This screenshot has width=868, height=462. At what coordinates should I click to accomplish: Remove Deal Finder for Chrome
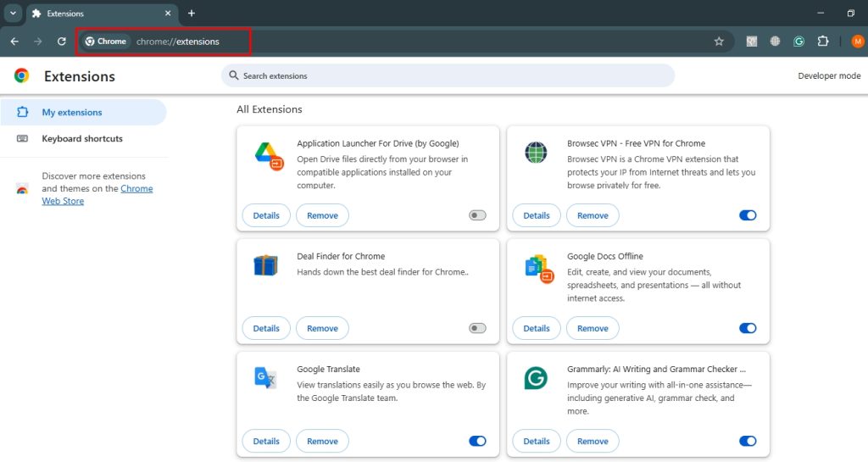(322, 328)
